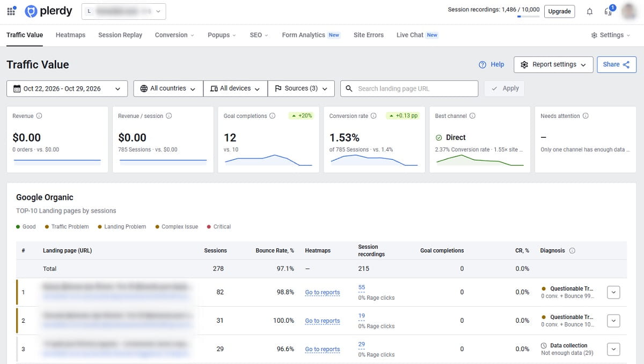
Task: Click the share icon on Share button
Action: 626,64
